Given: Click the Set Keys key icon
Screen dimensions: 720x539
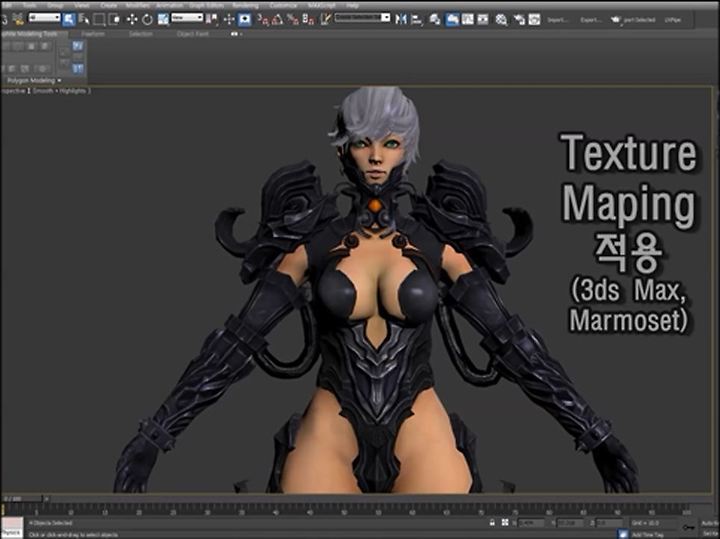Looking at the screenshot, I should [689, 528].
